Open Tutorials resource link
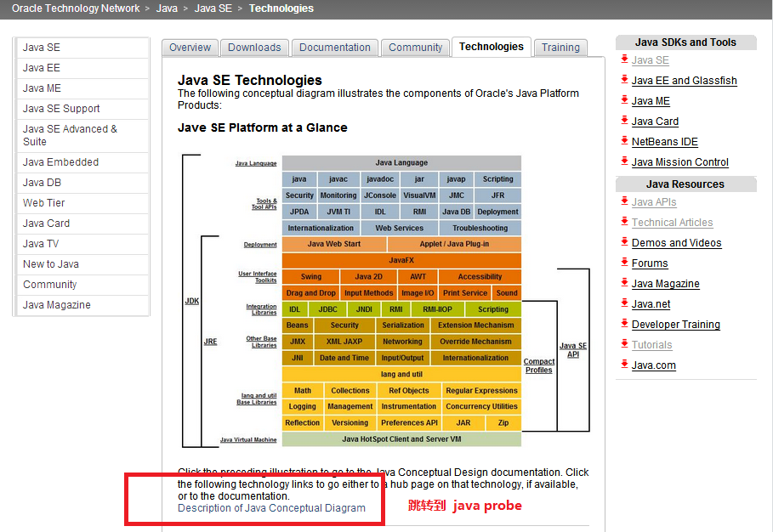Image resolution: width=773 pixels, height=532 pixels. coord(651,345)
